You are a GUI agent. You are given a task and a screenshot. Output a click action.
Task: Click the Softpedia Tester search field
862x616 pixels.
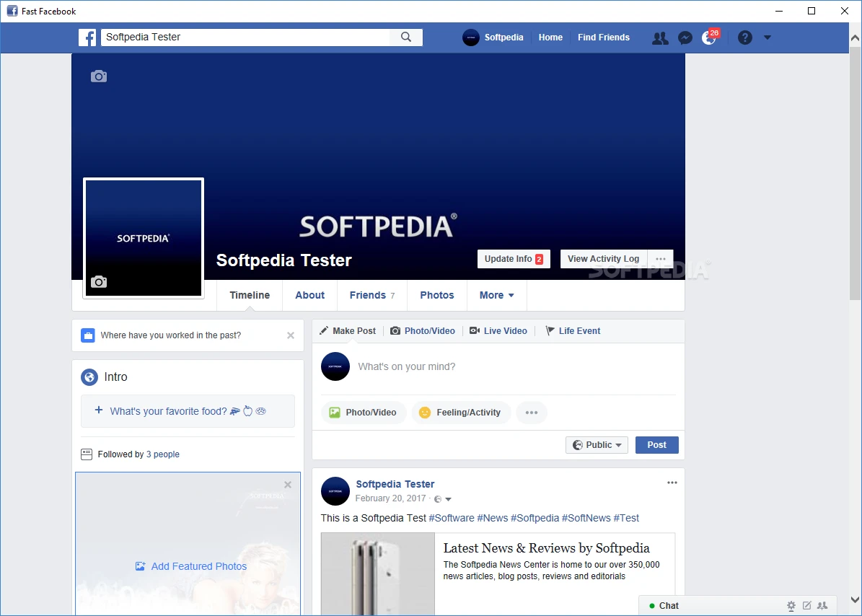click(246, 37)
